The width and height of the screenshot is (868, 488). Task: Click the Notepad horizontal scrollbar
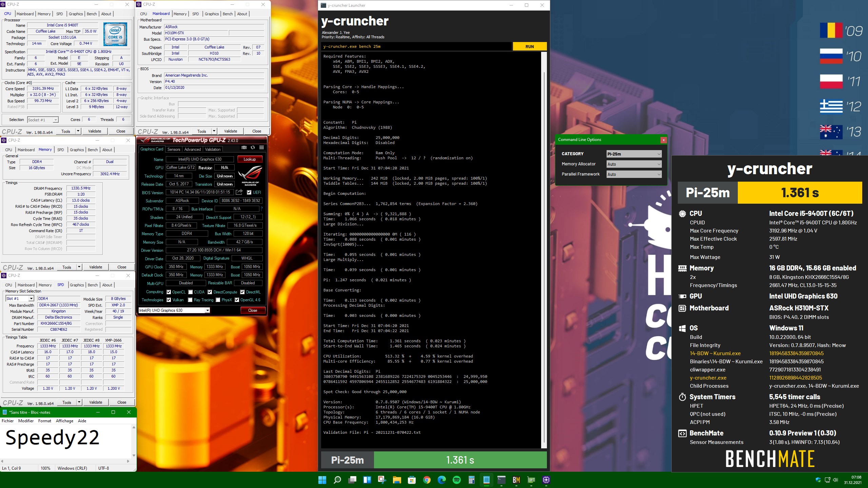pyautogui.click(x=65, y=461)
